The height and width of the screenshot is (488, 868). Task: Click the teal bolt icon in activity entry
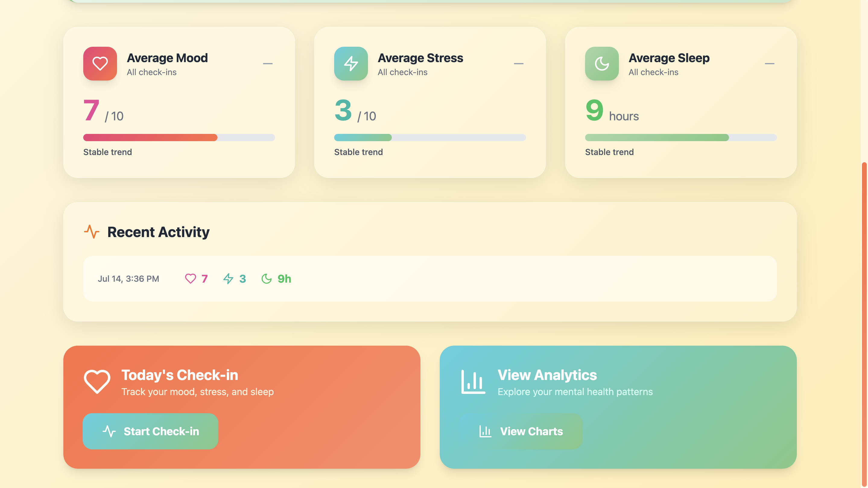[228, 279]
